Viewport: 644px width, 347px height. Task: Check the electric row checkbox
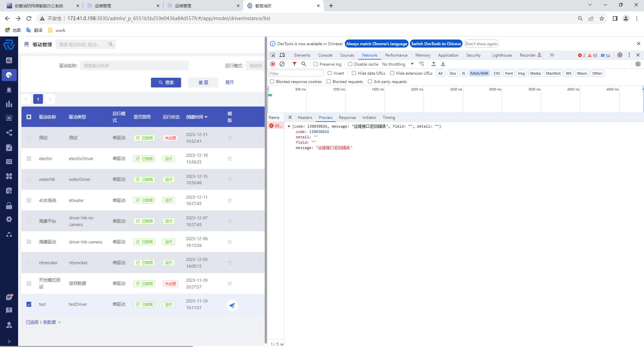[29, 158]
